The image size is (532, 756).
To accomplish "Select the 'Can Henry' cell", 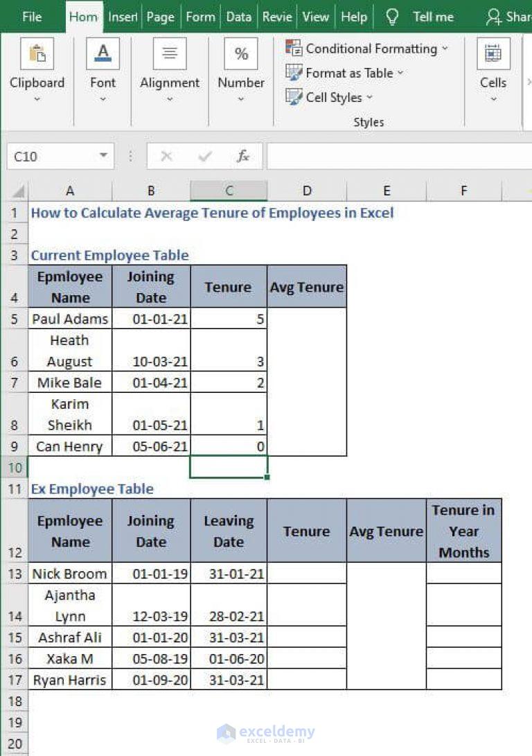I will click(70, 446).
